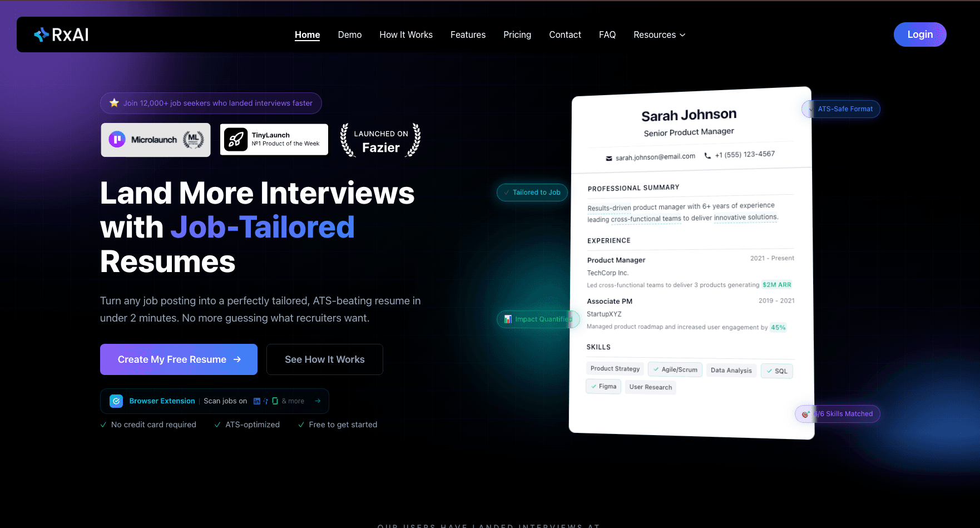This screenshot has width=980, height=528.
Task: Click the Impact Quantified chart icon
Action: tap(508, 319)
